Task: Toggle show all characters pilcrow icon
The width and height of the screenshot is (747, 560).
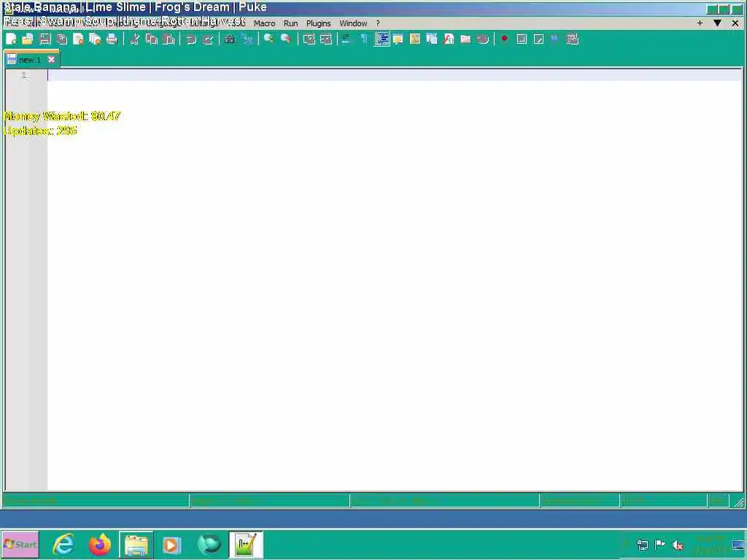Action: coord(364,39)
